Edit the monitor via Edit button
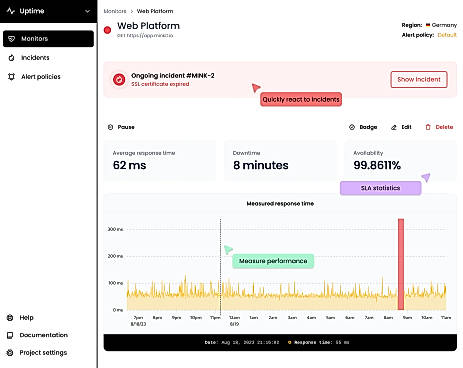463x368 pixels. 401,127
